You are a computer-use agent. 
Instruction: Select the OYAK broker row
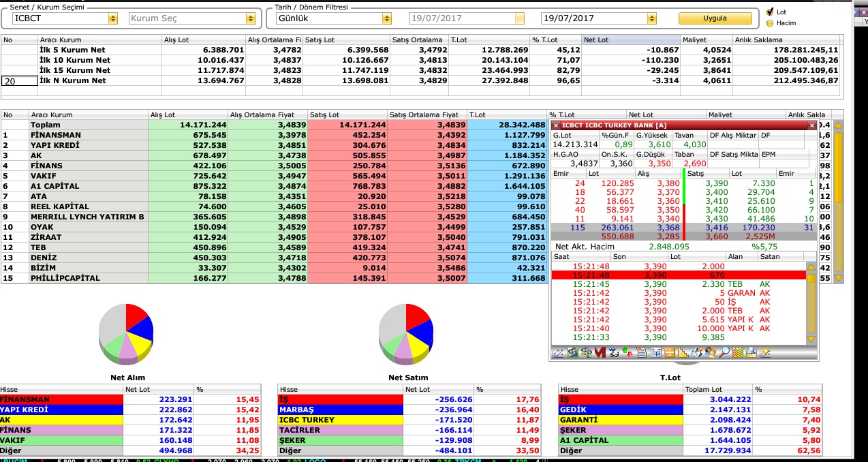[x=274, y=227]
